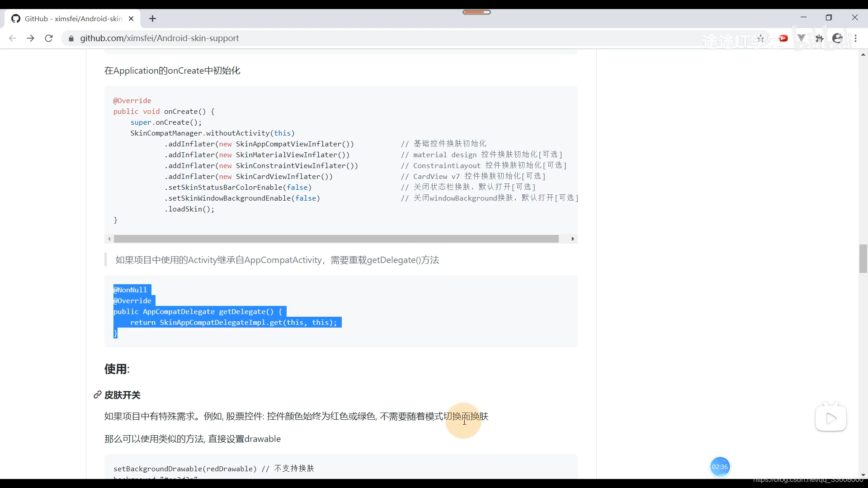Click the 皮肤开关 section heading
The image size is (868, 488).
122,395
